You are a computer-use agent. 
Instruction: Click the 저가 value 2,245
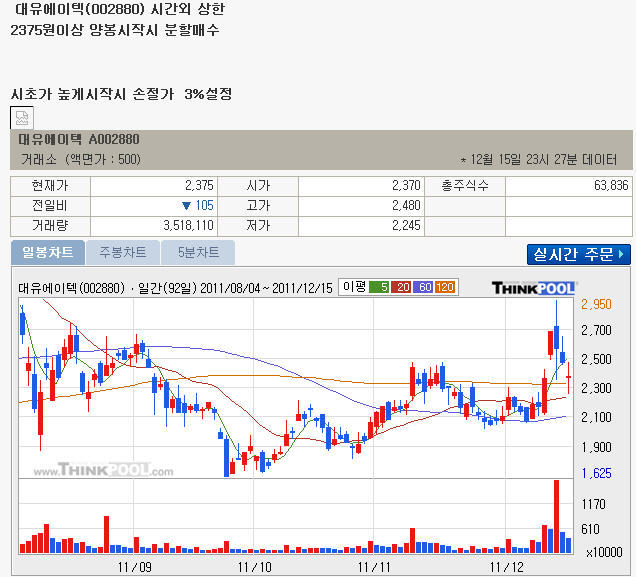[406, 225]
